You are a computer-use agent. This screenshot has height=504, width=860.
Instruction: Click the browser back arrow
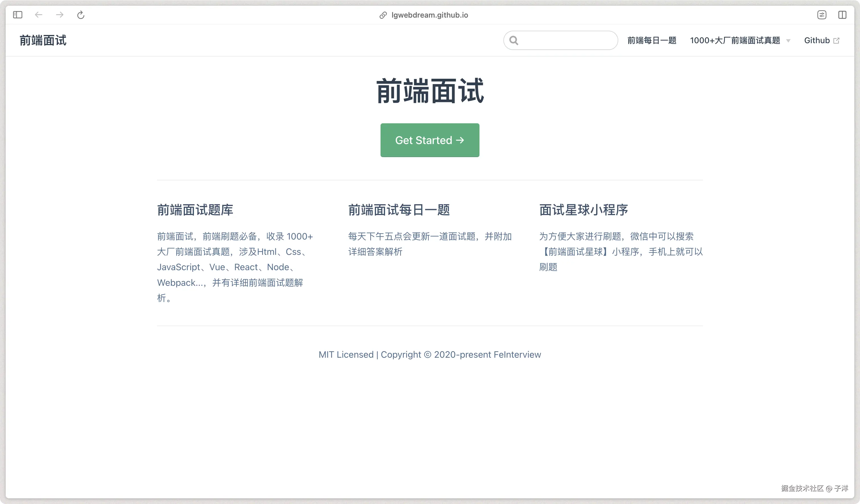click(x=39, y=15)
